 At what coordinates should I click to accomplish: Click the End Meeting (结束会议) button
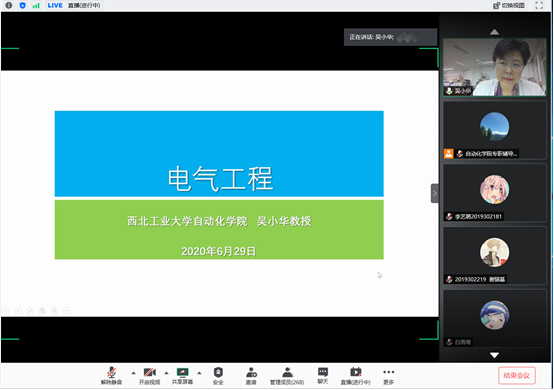coord(517,376)
